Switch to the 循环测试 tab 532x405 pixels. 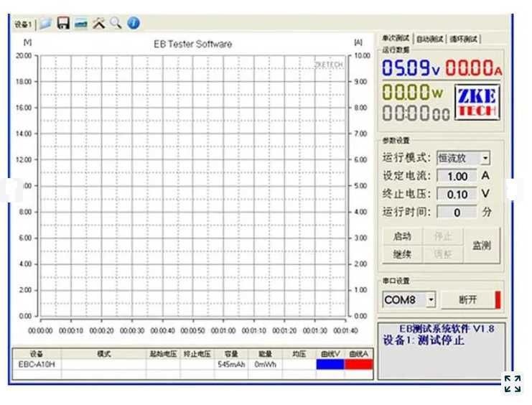point(464,39)
